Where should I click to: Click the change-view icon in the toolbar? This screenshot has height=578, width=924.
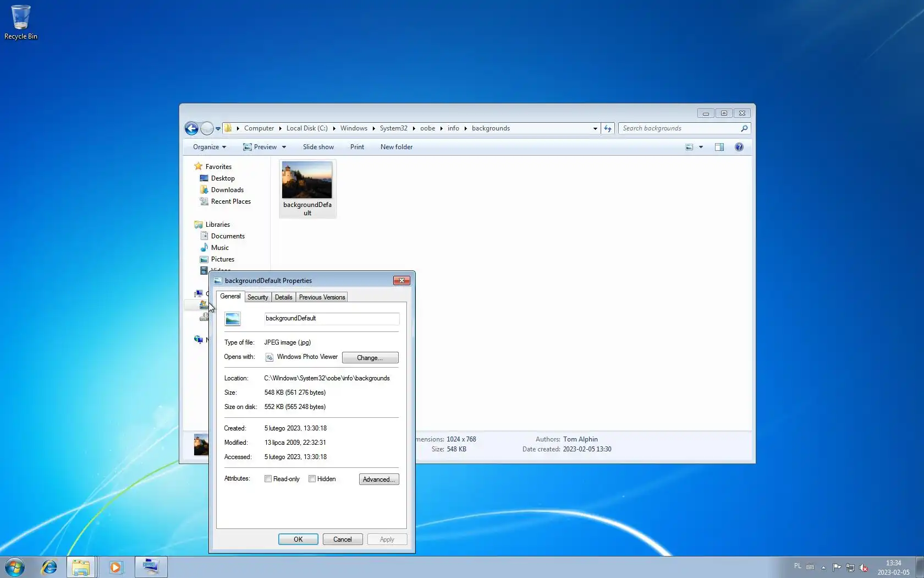[x=689, y=147]
